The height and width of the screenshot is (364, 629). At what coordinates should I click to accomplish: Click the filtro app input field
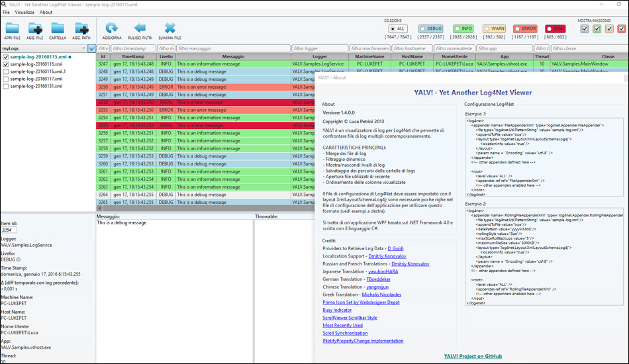[x=505, y=48]
